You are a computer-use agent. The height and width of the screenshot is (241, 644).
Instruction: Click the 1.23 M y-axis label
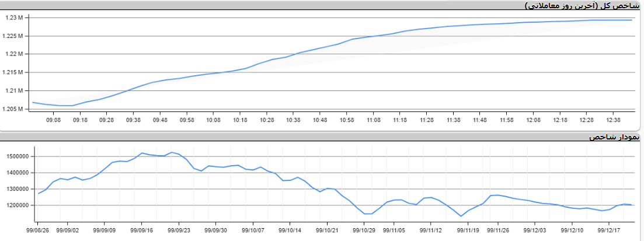(x=14, y=18)
